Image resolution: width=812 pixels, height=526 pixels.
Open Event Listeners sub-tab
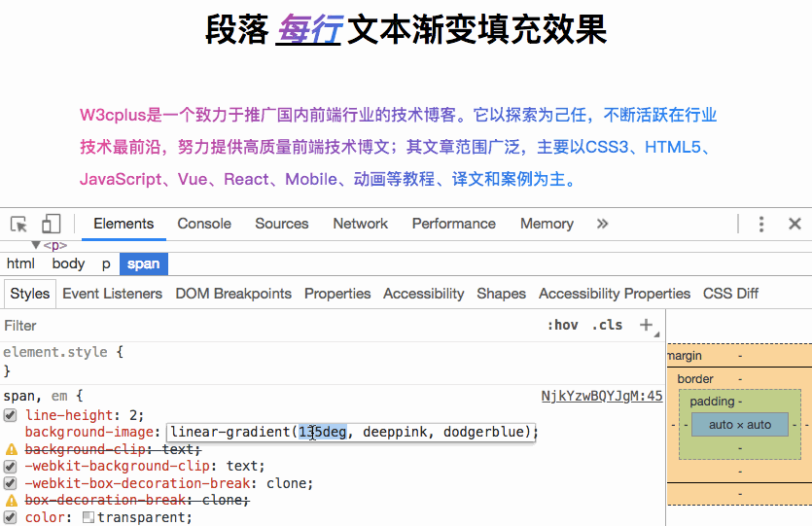coord(113,294)
